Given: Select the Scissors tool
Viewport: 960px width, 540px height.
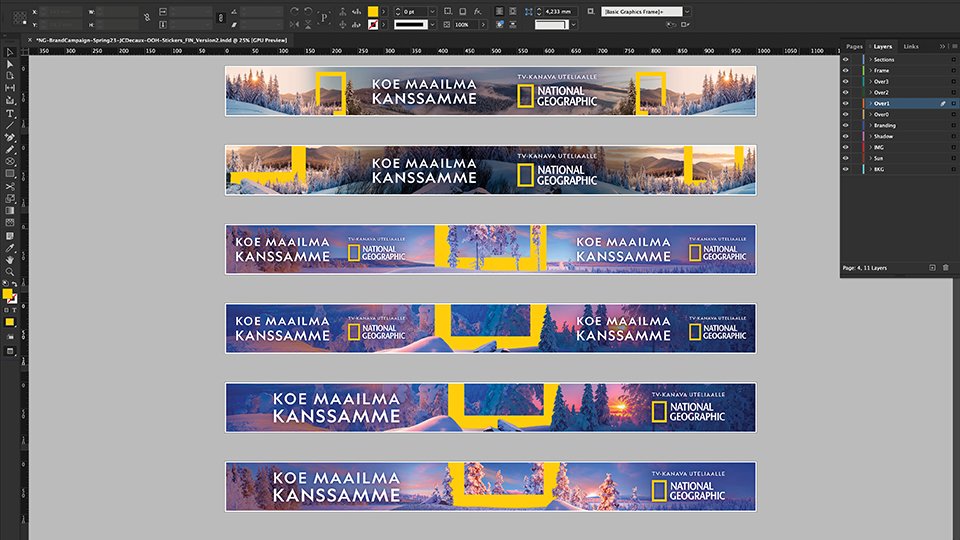Looking at the screenshot, I should click(10, 186).
